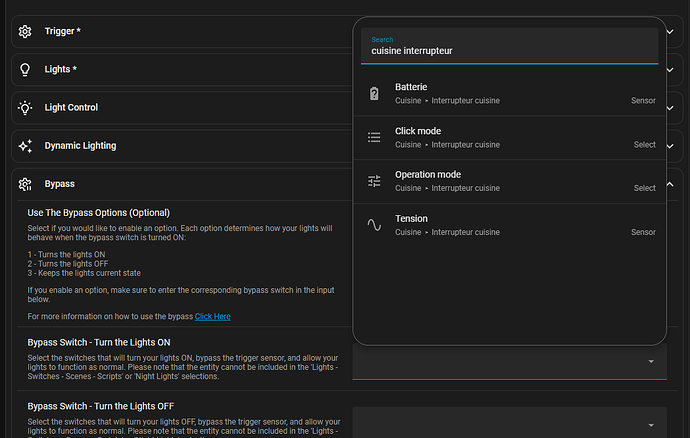Click the Light Control glowing bulb icon
Image resolution: width=690 pixels, height=438 pixels.
point(25,108)
